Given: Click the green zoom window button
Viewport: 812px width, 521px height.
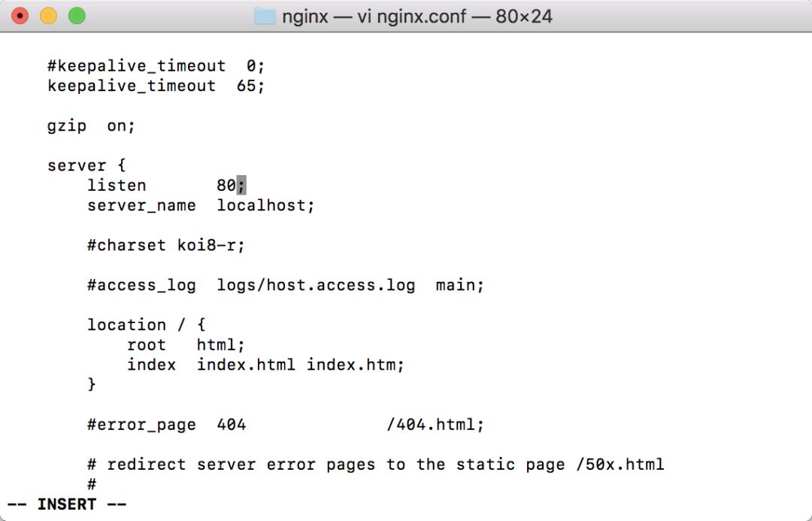Looking at the screenshot, I should pyautogui.click(x=77, y=16).
